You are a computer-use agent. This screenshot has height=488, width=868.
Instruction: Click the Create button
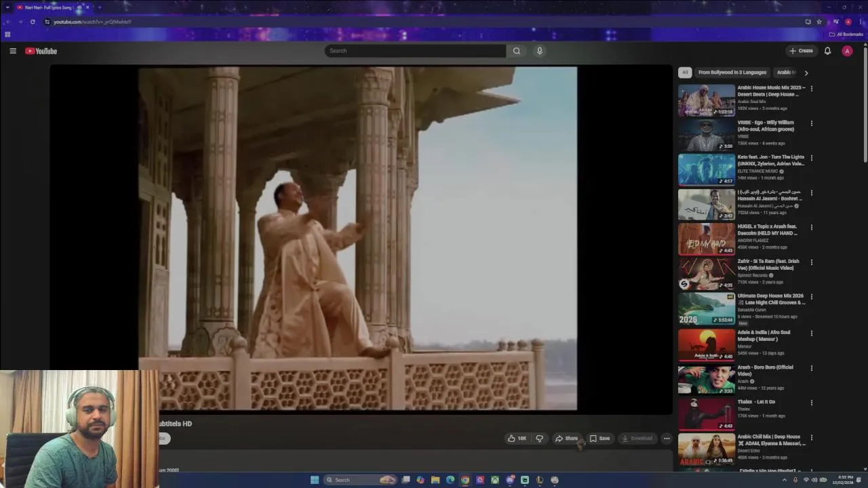[x=801, y=51]
